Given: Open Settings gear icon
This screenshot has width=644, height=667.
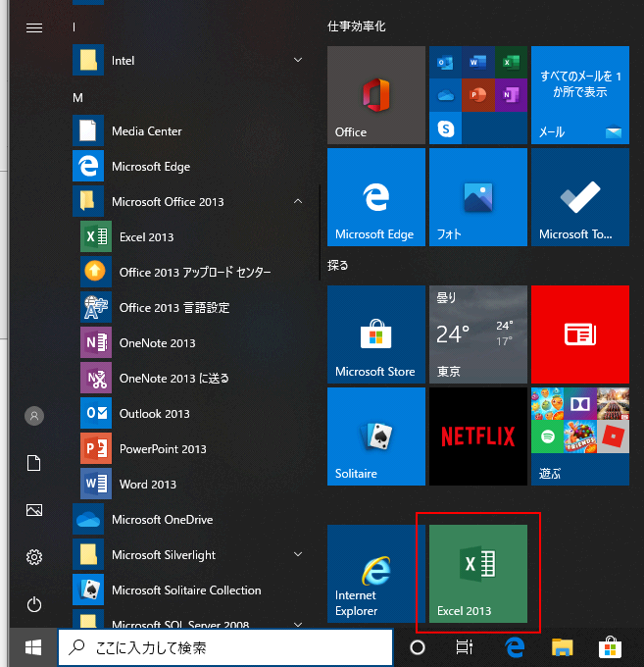Looking at the screenshot, I should 34,557.
